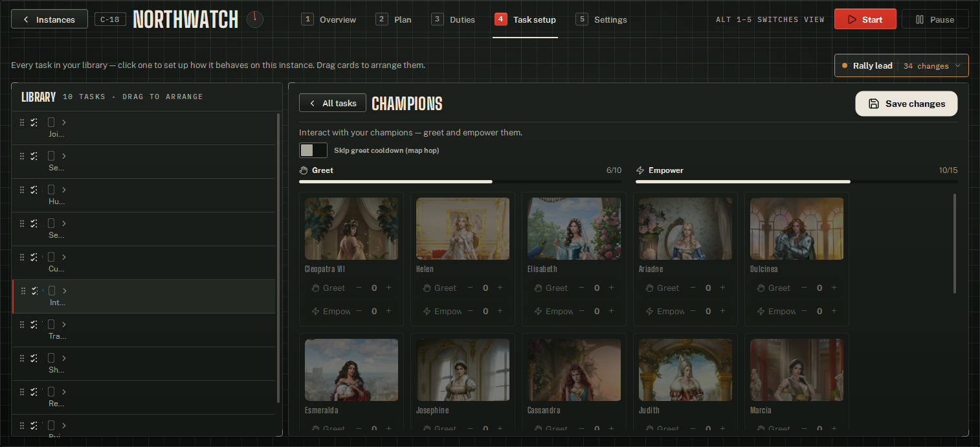Select the Task setup tab
The image size is (980, 447).
click(525, 19)
